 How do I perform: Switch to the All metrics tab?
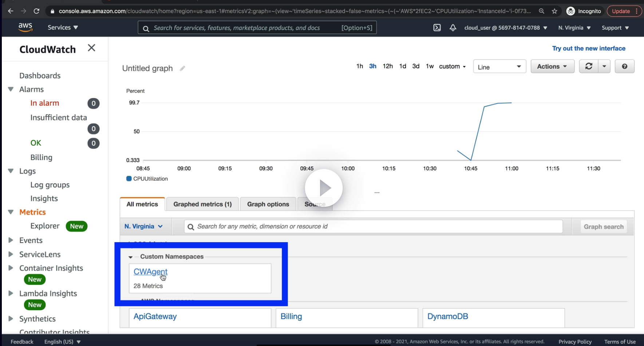[x=142, y=204]
